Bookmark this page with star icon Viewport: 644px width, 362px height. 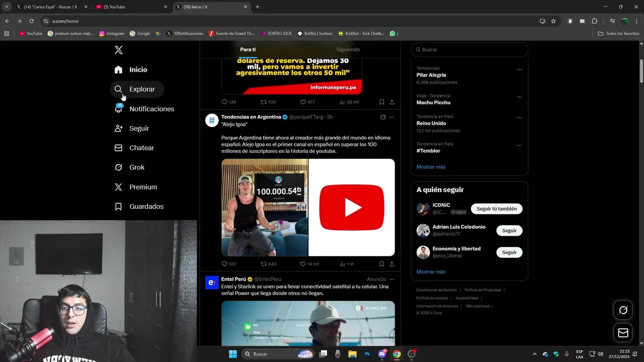[553, 21]
